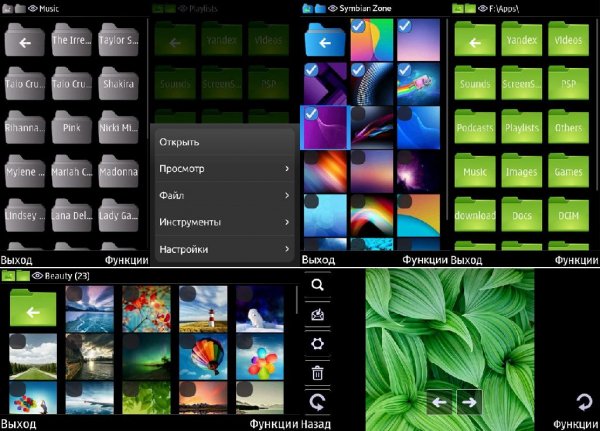Click scrollbar in Beauty (23) panel
This screenshot has height=431, width=600.
point(297,300)
